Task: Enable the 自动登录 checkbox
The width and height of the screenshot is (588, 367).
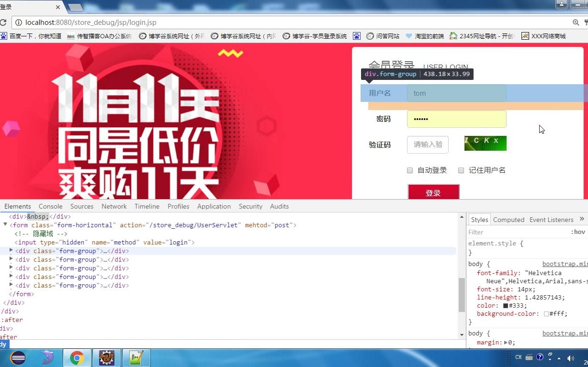Action: (x=410, y=170)
